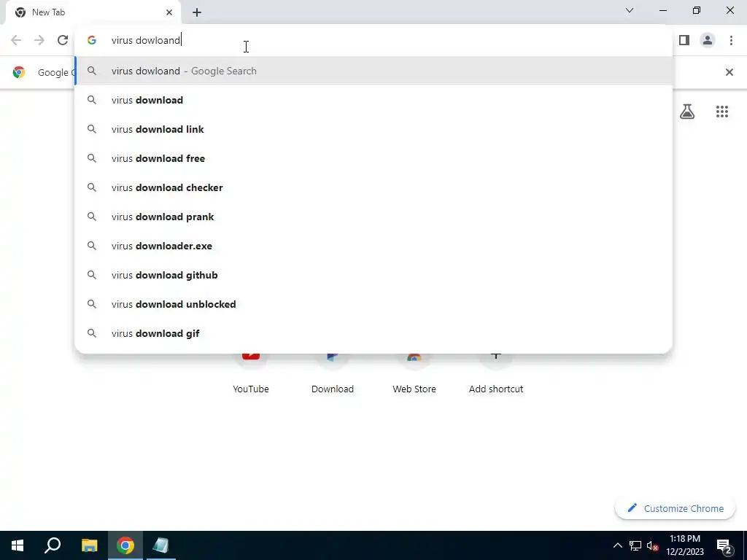747x560 pixels.
Task: Open the Search Labs flask icon
Action: tap(687, 112)
